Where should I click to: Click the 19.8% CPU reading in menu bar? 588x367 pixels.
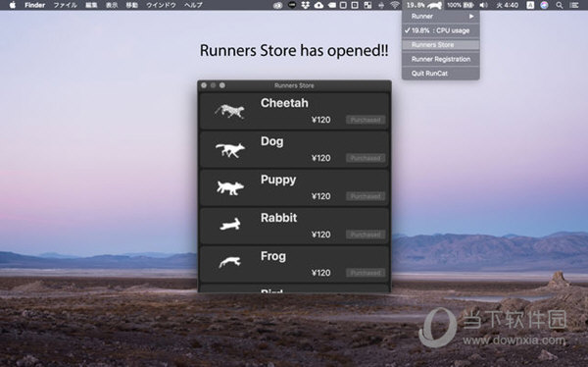[x=416, y=5]
